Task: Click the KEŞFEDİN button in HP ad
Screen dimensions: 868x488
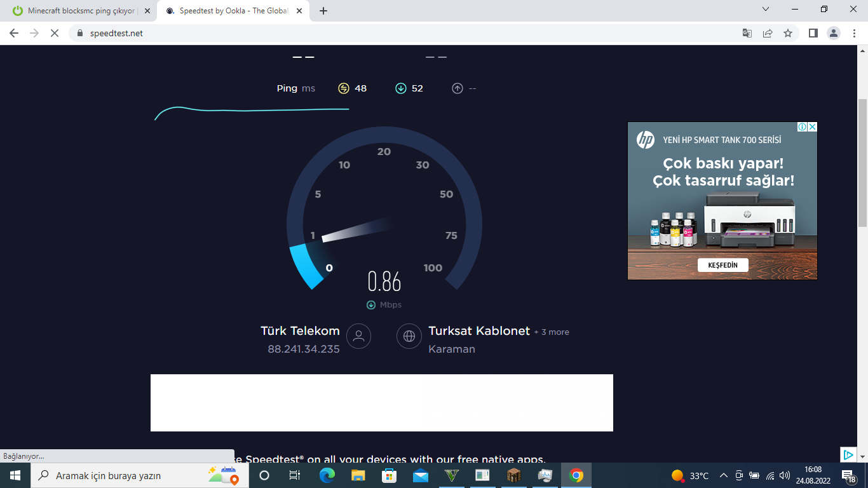Action: (x=723, y=265)
